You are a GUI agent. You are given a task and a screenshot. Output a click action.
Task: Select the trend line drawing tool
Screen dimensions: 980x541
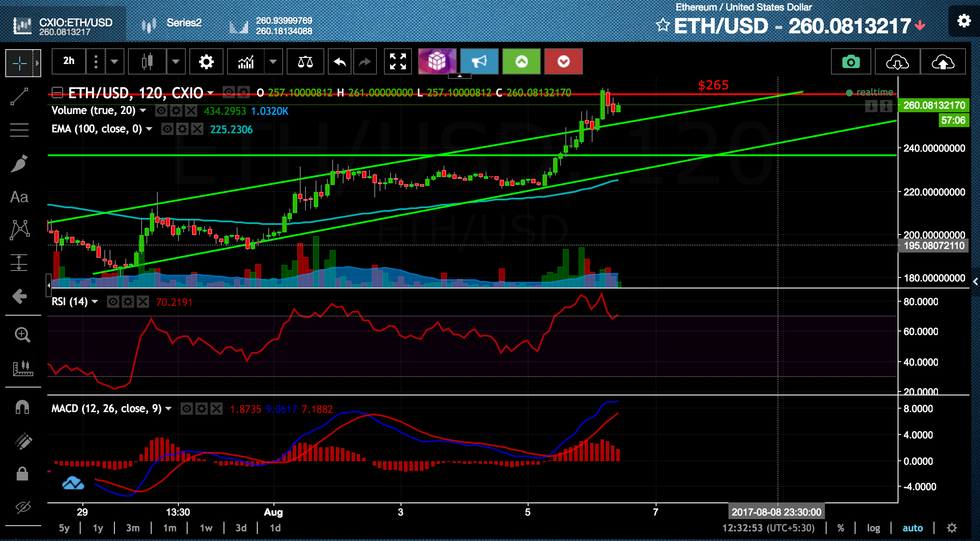[19, 96]
